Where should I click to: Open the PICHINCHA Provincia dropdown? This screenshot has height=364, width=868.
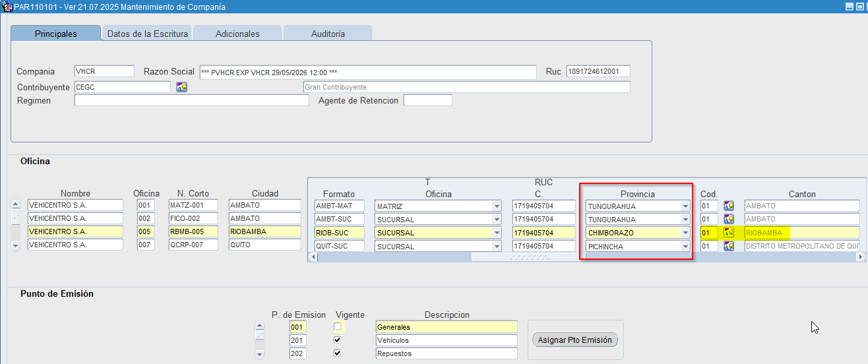tap(686, 247)
